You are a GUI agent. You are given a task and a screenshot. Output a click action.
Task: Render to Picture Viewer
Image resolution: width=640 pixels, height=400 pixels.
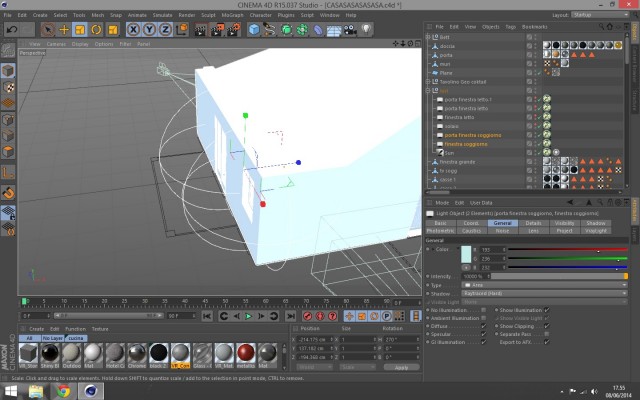pos(217,30)
